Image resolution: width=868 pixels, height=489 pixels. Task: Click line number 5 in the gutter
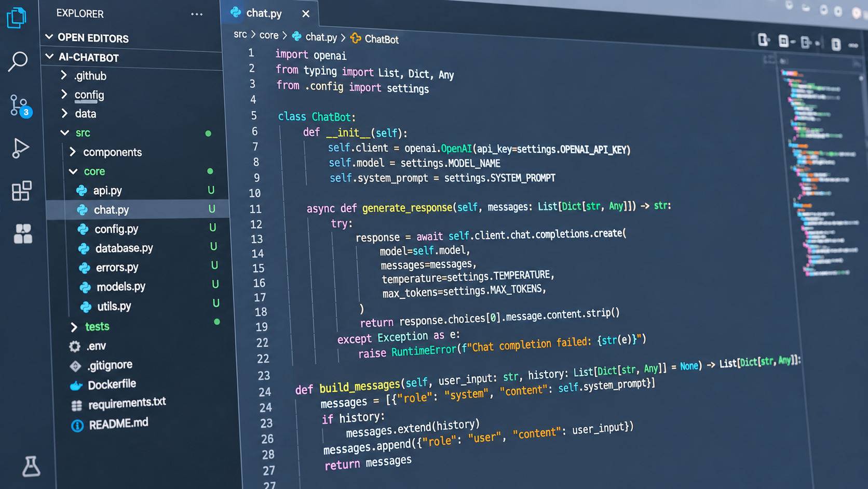254,115
